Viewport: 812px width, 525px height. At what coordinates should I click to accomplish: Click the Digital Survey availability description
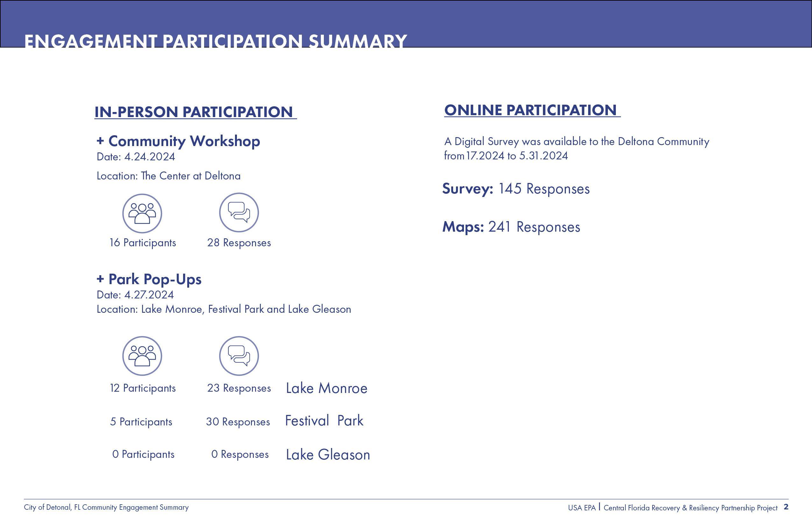576,148
